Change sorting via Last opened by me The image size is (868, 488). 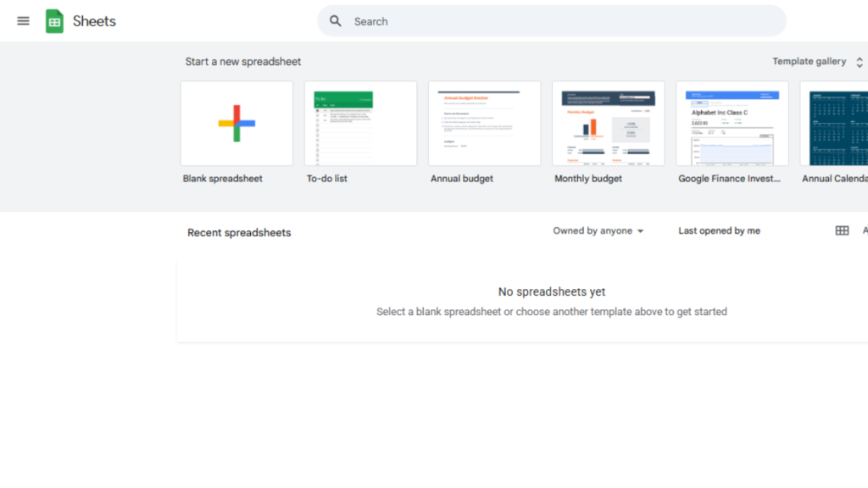[x=718, y=230]
